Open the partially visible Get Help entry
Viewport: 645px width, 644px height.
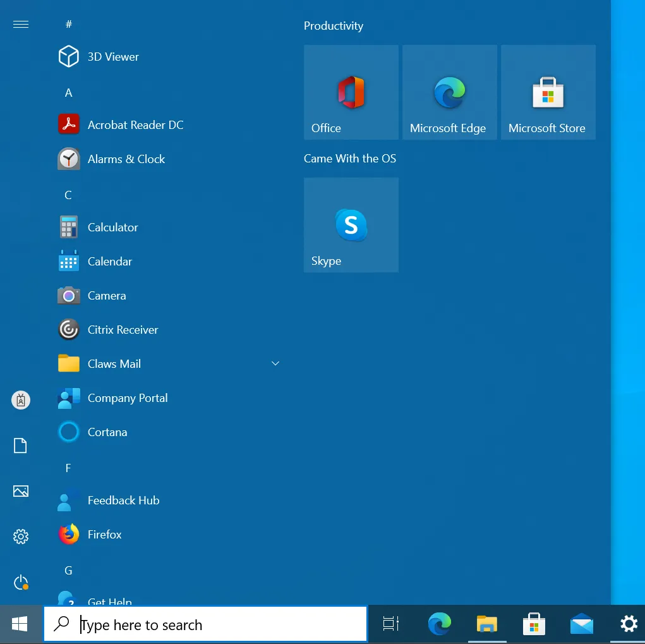point(168,598)
